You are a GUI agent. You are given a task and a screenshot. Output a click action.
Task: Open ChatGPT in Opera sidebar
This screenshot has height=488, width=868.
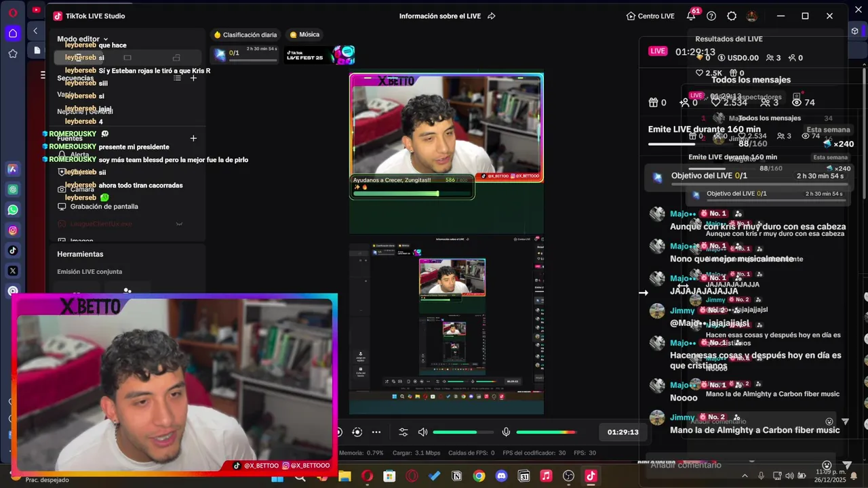13,189
